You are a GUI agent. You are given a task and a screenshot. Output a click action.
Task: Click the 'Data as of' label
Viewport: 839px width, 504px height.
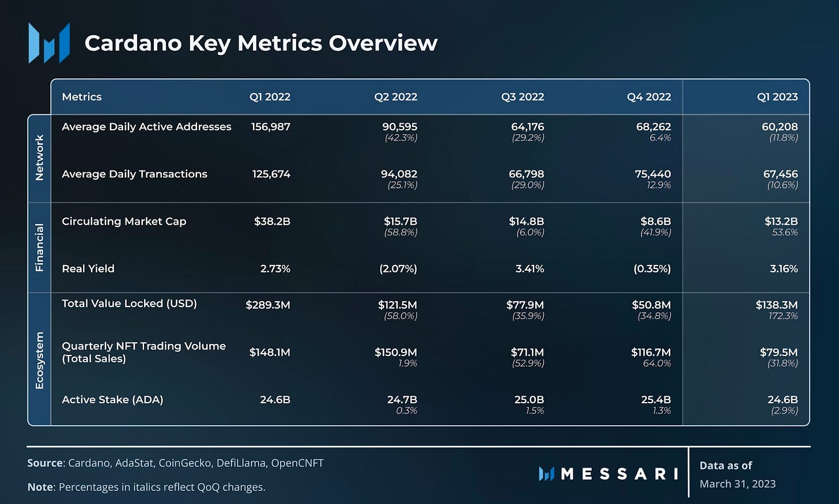[x=725, y=465]
